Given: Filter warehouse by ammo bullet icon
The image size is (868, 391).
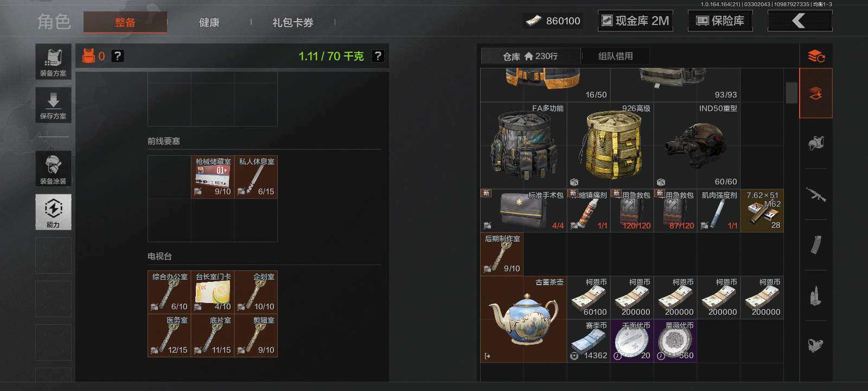Looking at the screenshot, I should pyautogui.click(x=816, y=296).
